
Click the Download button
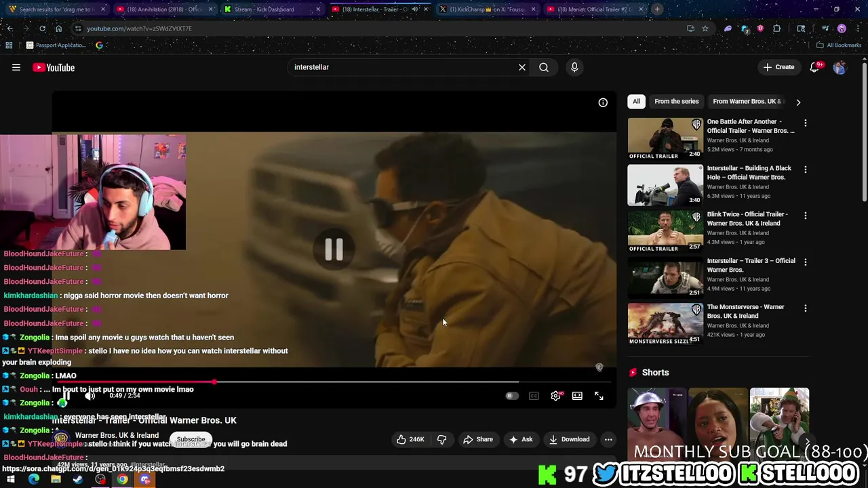(x=570, y=439)
